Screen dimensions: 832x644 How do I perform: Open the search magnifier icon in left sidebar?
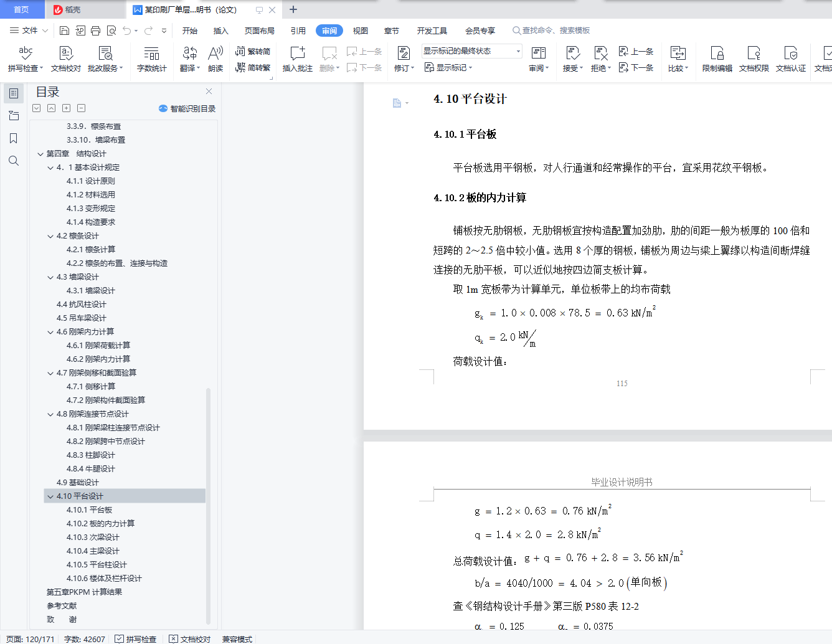pos(14,161)
